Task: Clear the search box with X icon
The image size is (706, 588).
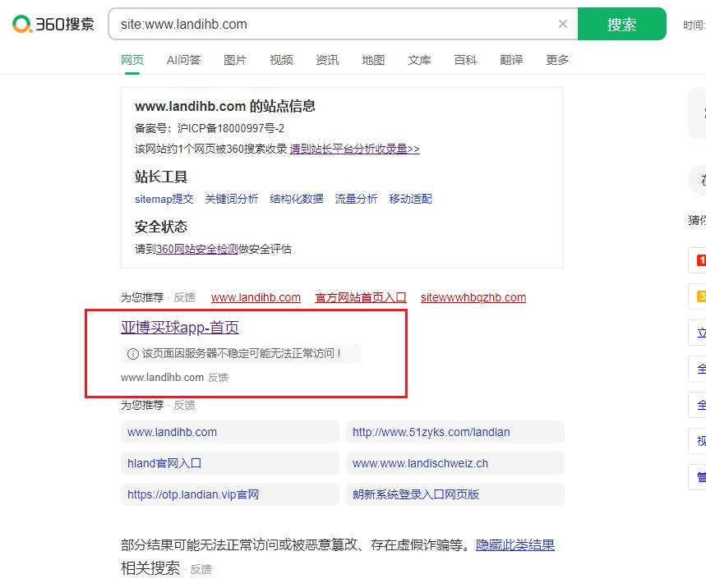Action: pyautogui.click(x=563, y=24)
